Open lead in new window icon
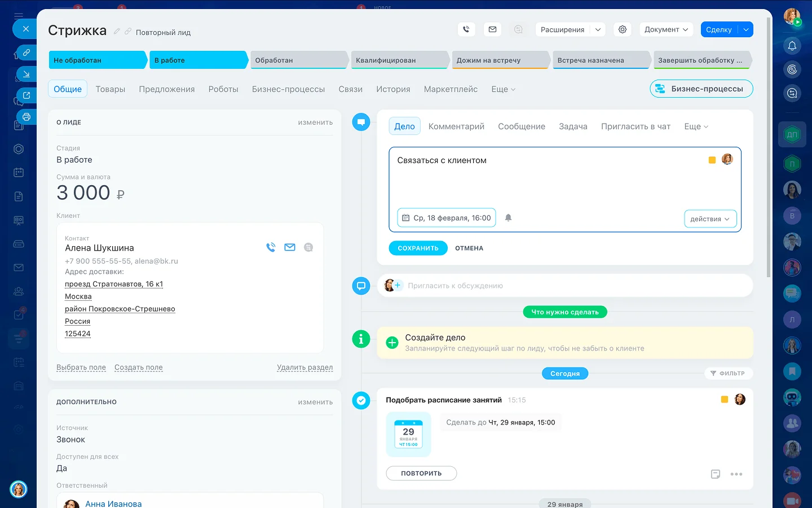812x508 pixels. 26,95
